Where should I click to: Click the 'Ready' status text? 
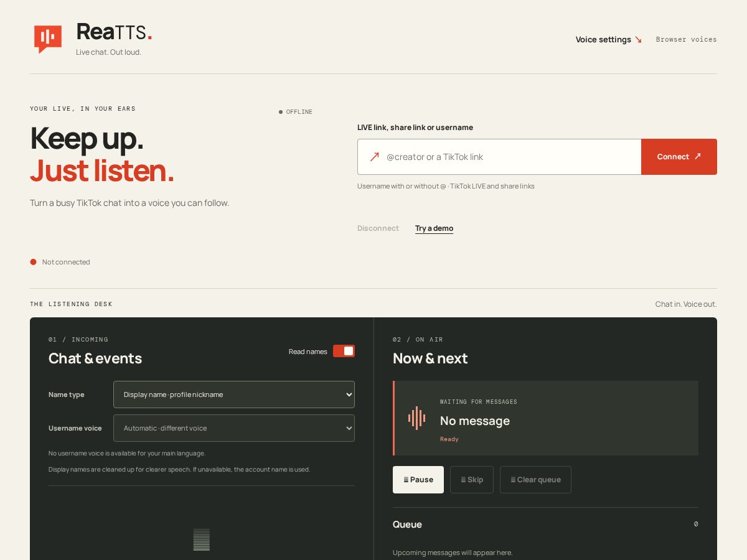tap(449, 439)
